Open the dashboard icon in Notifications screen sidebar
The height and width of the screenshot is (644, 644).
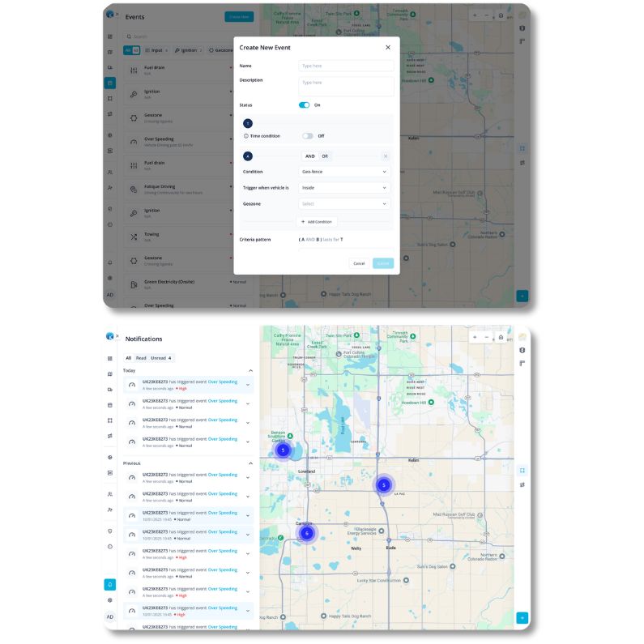(x=110, y=359)
